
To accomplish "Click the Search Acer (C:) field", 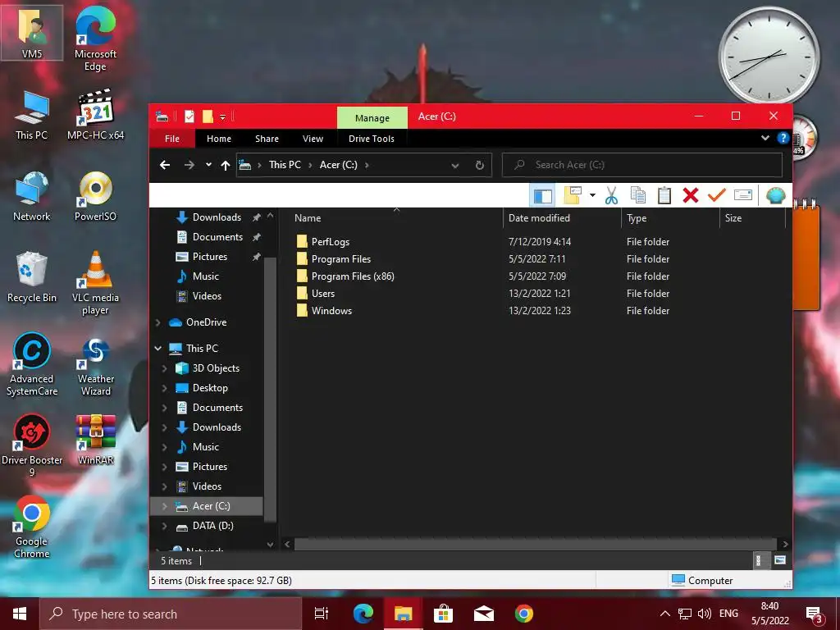I will coord(641,165).
